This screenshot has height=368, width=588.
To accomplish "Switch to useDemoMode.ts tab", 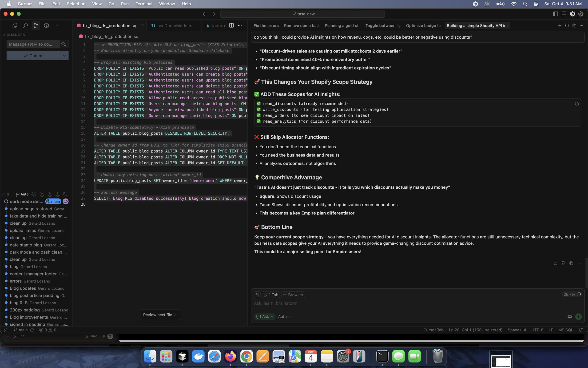I will pyautogui.click(x=174, y=26).
